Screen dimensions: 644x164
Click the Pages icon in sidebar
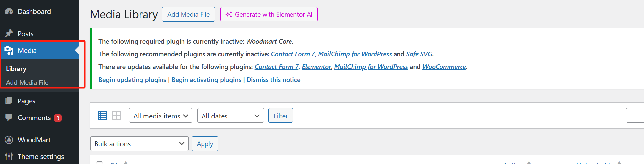[x=9, y=101]
